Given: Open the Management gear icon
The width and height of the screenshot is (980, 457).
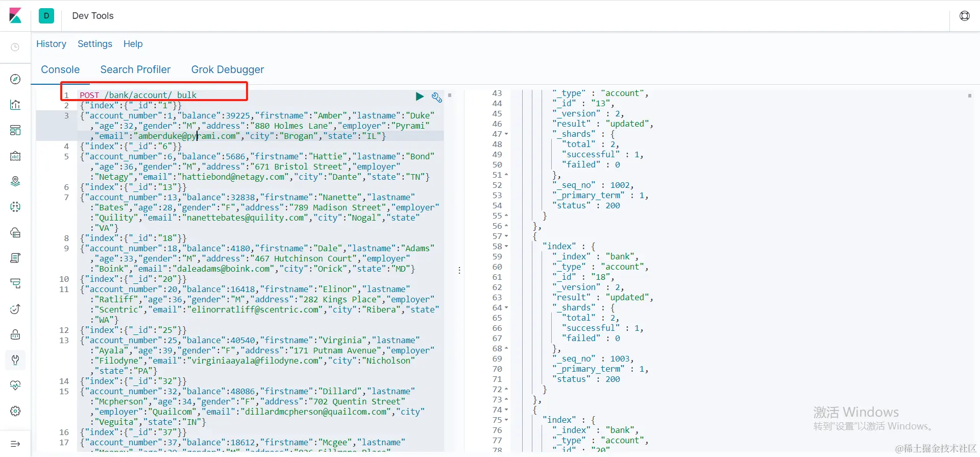Looking at the screenshot, I should tap(15, 411).
